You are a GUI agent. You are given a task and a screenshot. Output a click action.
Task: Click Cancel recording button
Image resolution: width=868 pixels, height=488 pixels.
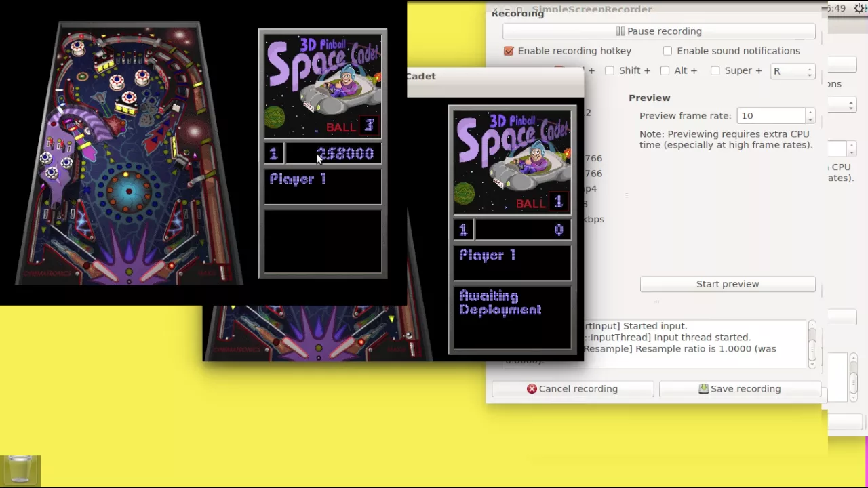[573, 389]
